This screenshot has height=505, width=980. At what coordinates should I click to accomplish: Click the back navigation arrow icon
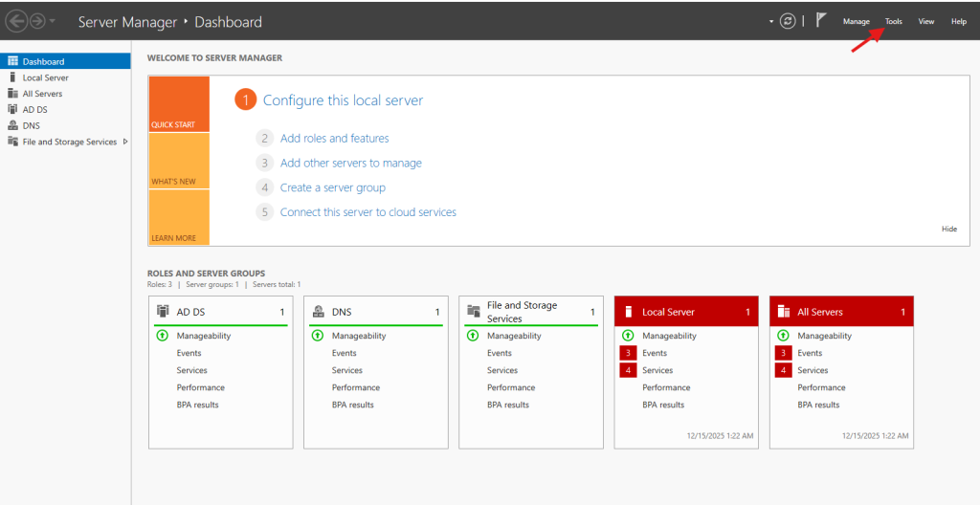(16, 21)
